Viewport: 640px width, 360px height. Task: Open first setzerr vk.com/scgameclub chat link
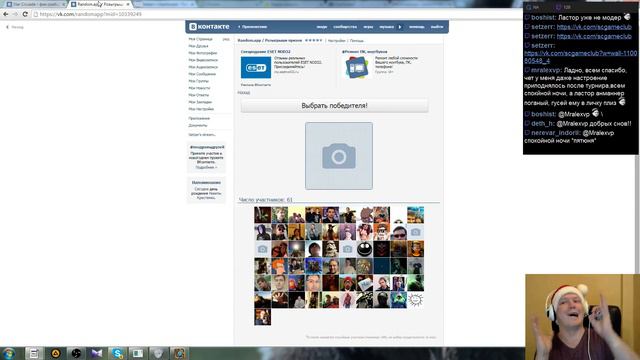(x=594, y=27)
